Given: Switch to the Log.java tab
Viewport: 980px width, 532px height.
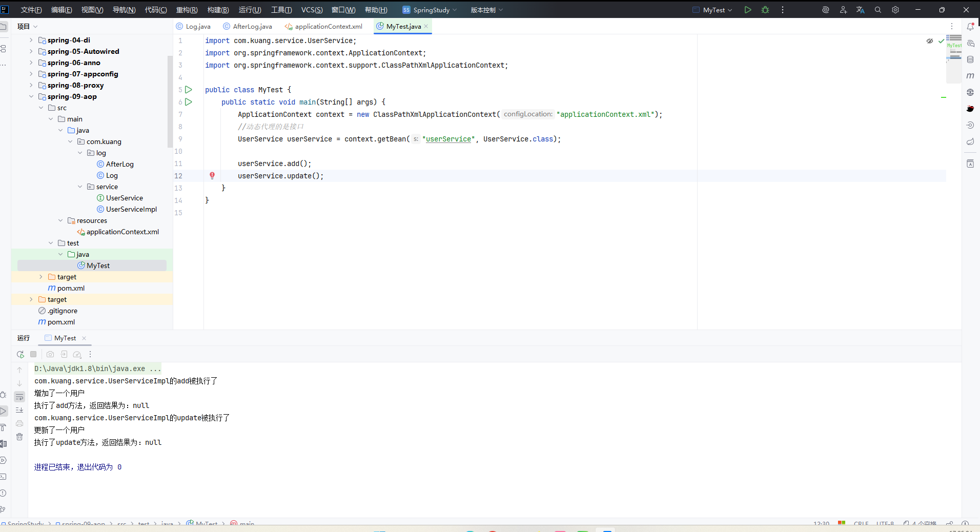Looking at the screenshot, I should pyautogui.click(x=194, y=27).
